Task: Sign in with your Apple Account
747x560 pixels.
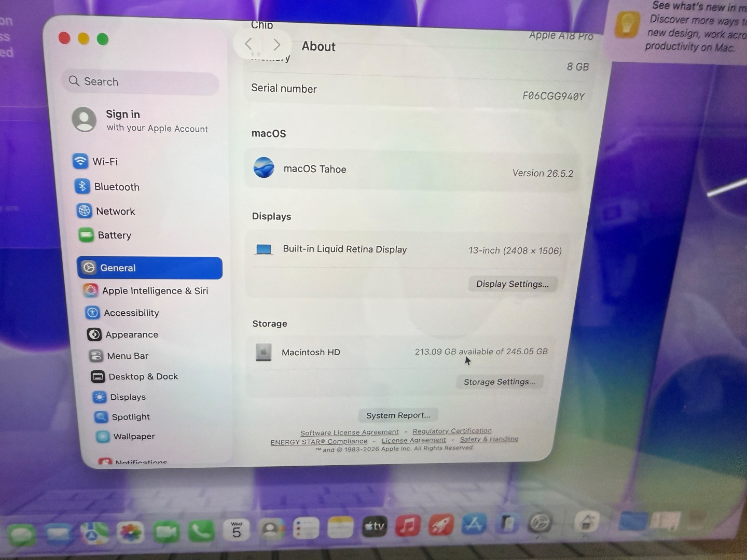Action: click(x=141, y=120)
